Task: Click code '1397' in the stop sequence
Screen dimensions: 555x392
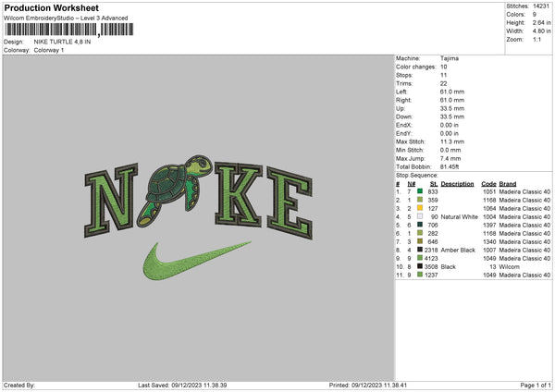Action: click(x=489, y=225)
